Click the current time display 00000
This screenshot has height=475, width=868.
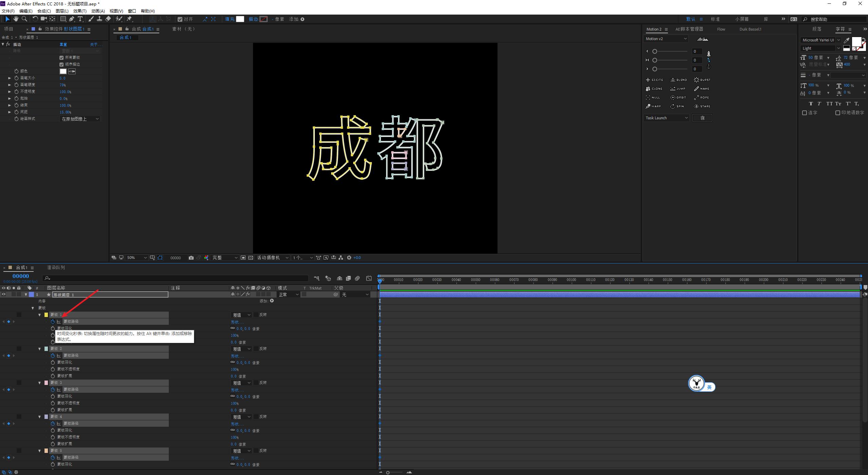pos(20,276)
